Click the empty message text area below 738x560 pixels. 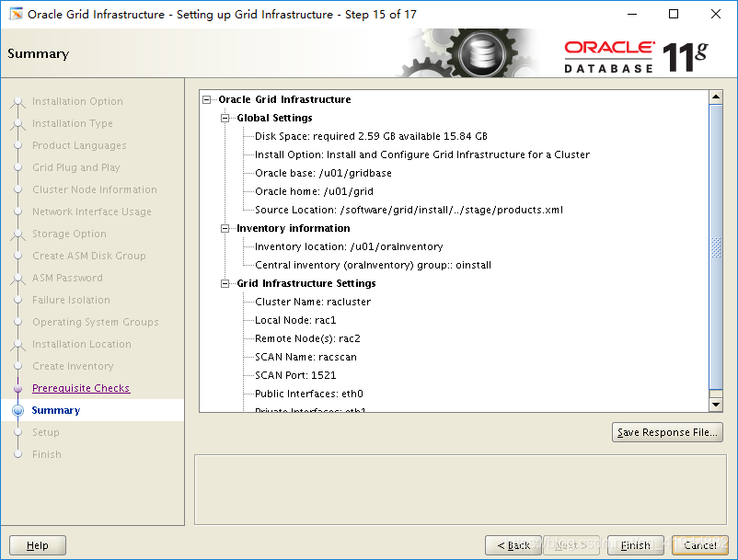point(460,489)
